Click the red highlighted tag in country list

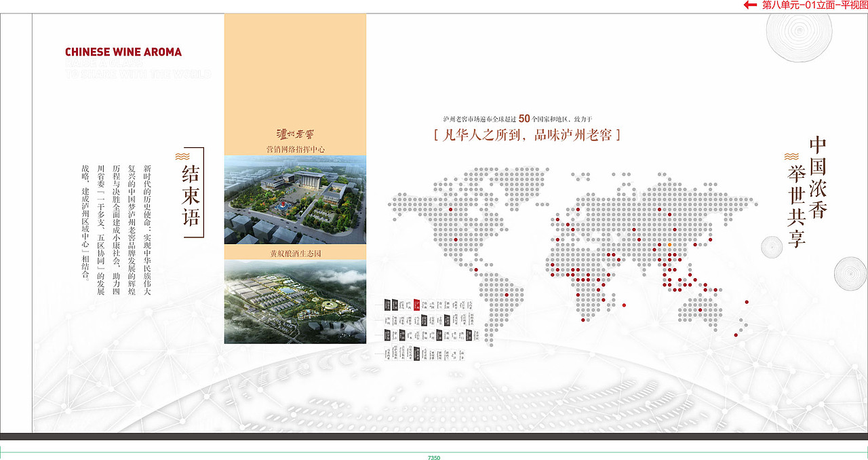(417, 305)
